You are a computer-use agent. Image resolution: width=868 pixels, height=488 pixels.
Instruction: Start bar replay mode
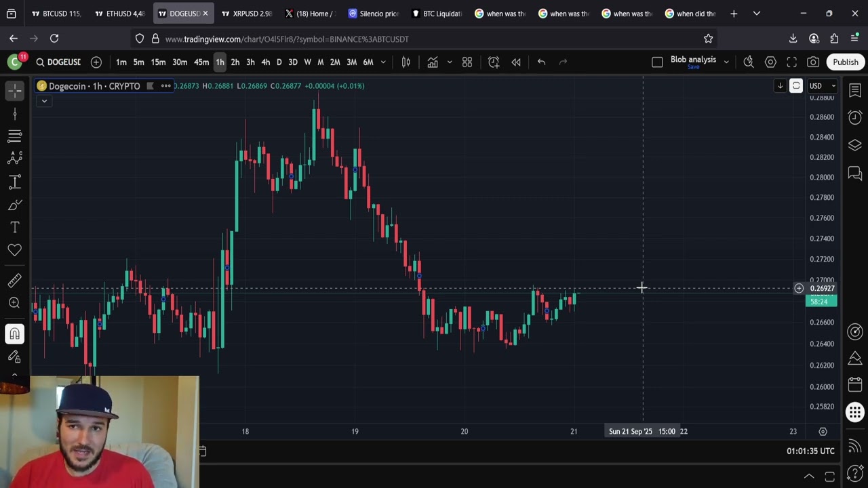pyautogui.click(x=516, y=62)
